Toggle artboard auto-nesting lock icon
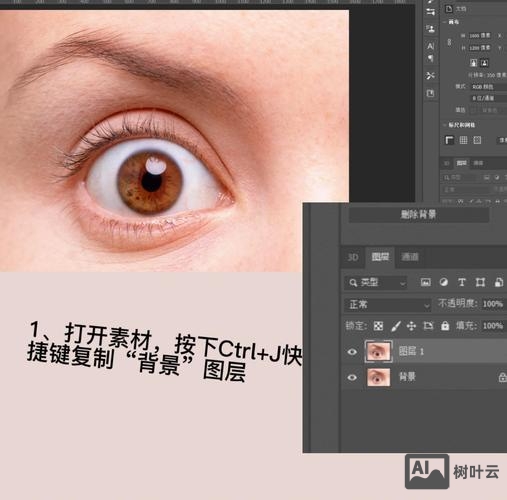This screenshot has width=507, height=500. point(428,326)
